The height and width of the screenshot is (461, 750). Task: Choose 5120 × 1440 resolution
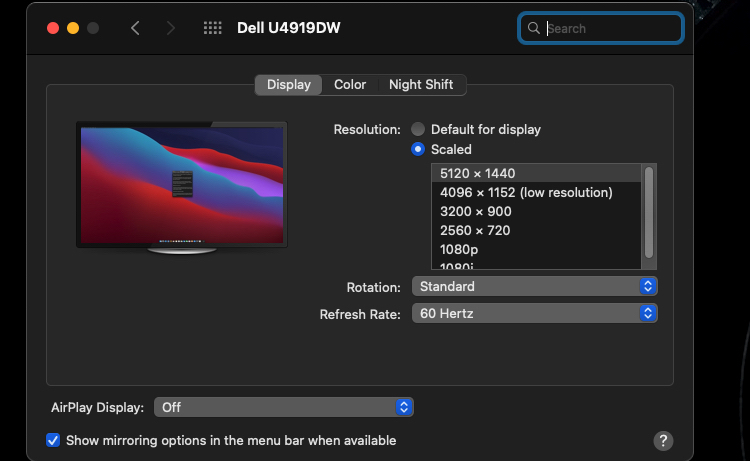click(536, 173)
